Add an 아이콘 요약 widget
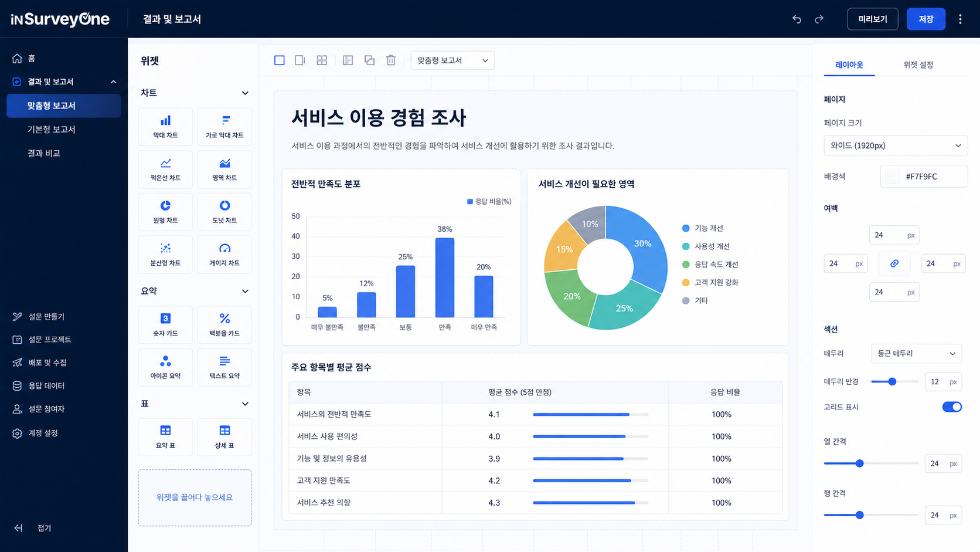The width and height of the screenshot is (980, 552). [x=165, y=367]
